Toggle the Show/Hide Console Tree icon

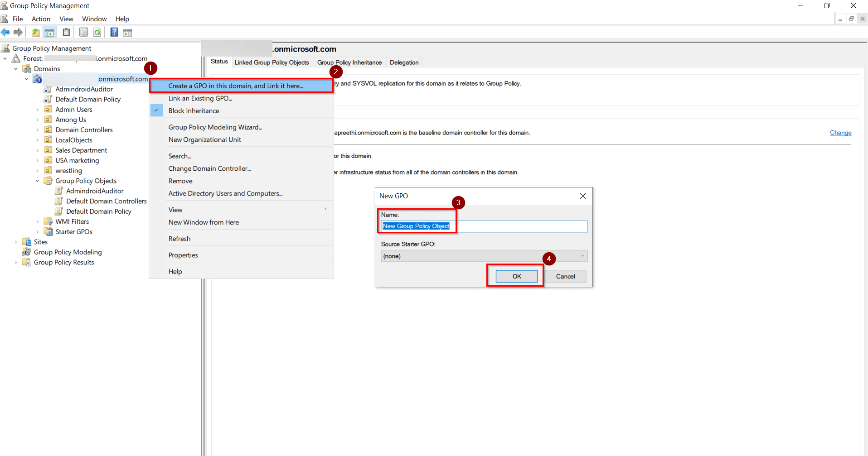click(x=49, y=32)
